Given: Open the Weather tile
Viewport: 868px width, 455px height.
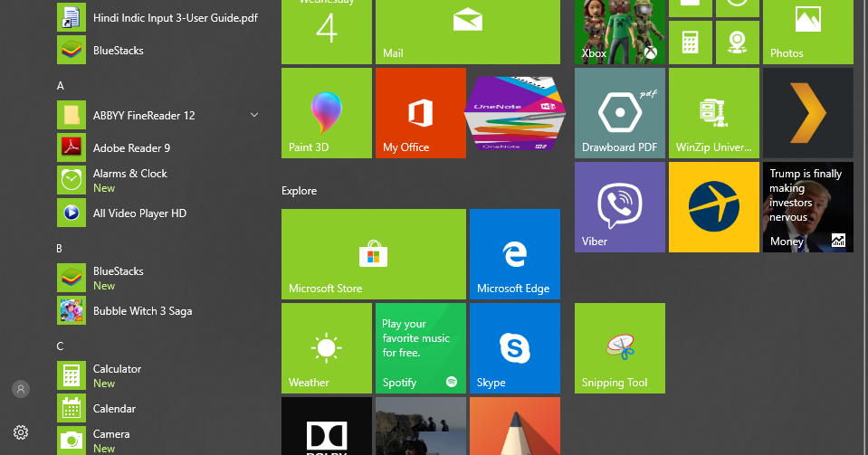Looking at the screenshot, I should click(327, 348).
